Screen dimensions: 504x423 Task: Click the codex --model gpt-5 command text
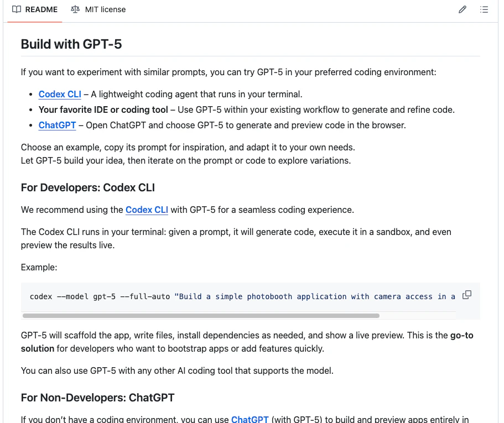[x=242, y=296]
